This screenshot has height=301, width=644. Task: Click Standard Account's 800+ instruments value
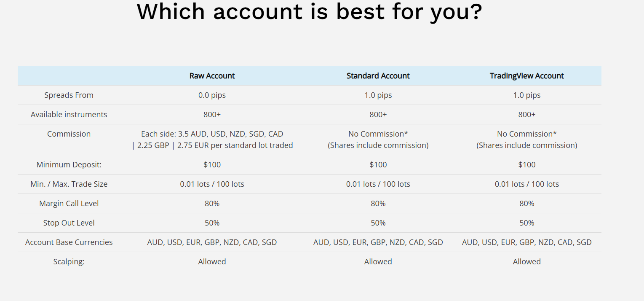pyautogui.click(x=378, y=115)
